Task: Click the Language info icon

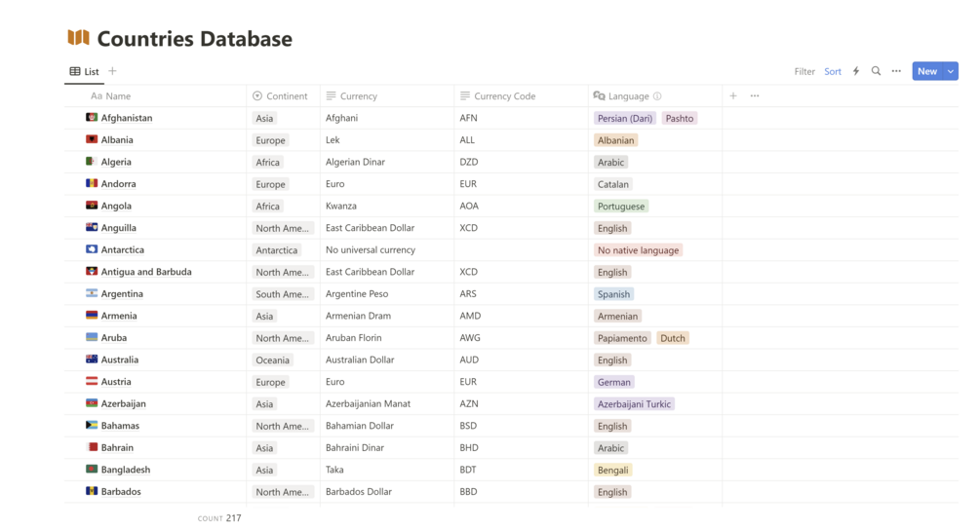Action: coord(657,96)
